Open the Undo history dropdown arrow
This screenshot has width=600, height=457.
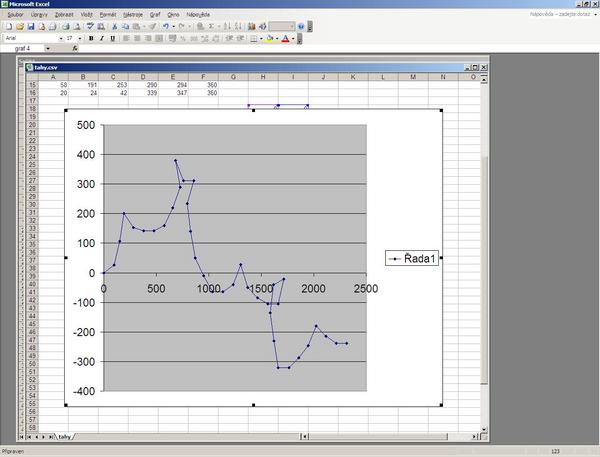173,26
